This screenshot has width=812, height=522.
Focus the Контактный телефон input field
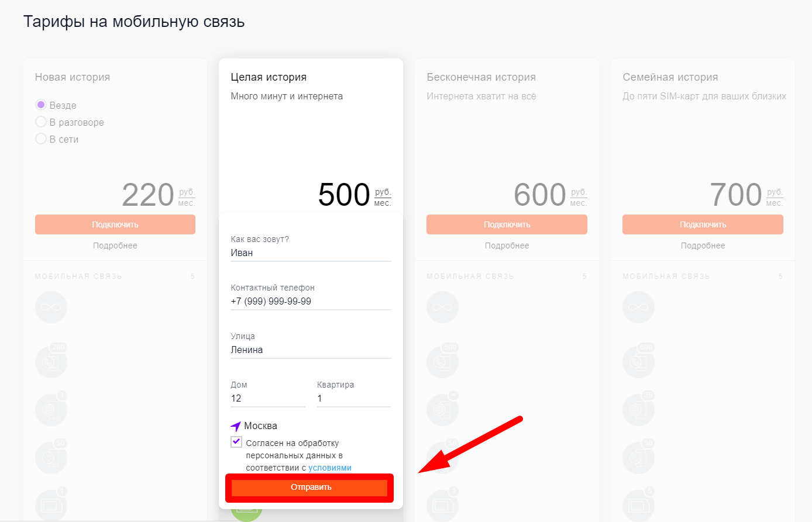pos(311,302)
